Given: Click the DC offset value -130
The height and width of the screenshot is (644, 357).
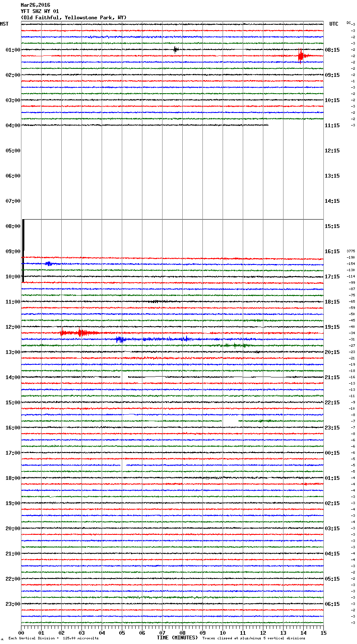Looking at the screenshot, I should click(x=351, y=270).
